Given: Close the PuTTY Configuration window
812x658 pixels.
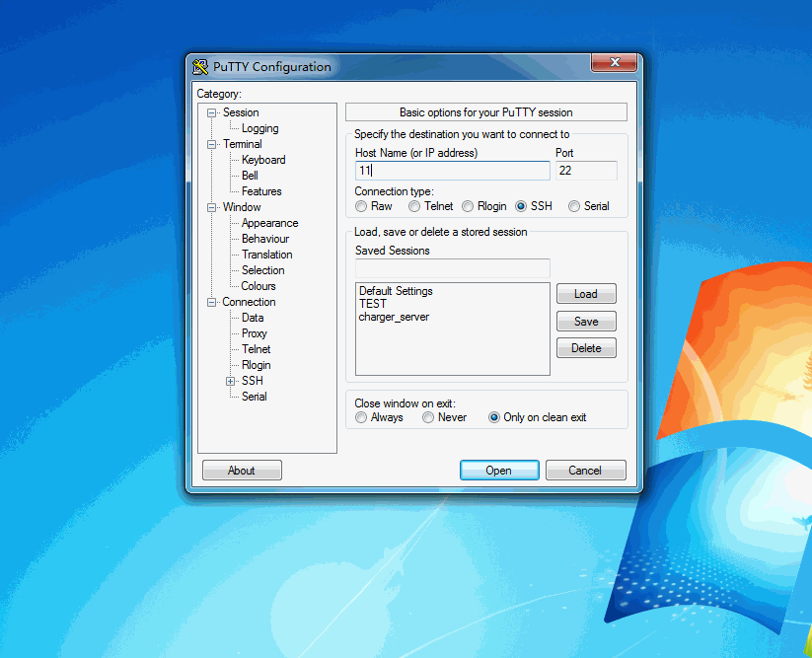Looking at the screenshot, I should (613, 64).
